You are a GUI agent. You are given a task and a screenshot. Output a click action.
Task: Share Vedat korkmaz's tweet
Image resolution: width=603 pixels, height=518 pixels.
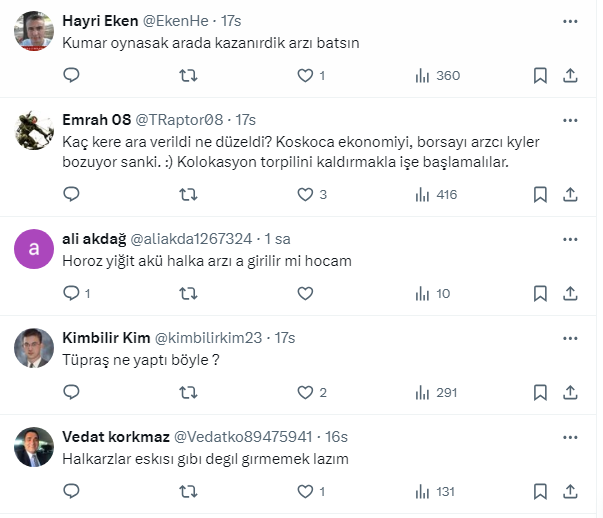coord(570,492)
